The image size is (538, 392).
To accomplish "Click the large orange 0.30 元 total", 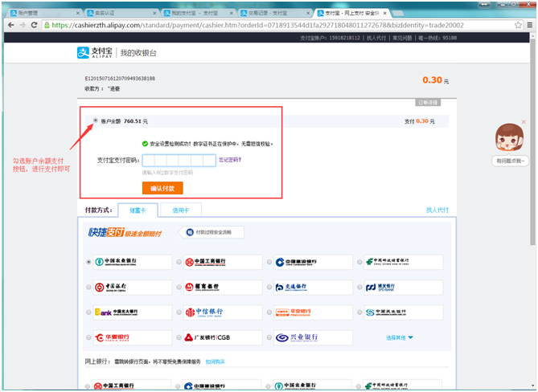I will click(435, 80).
